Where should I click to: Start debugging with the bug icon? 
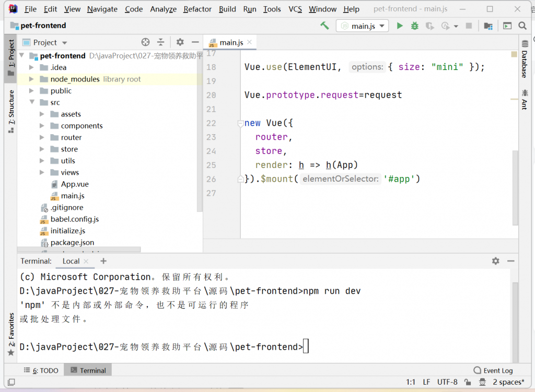coord(414,26)
